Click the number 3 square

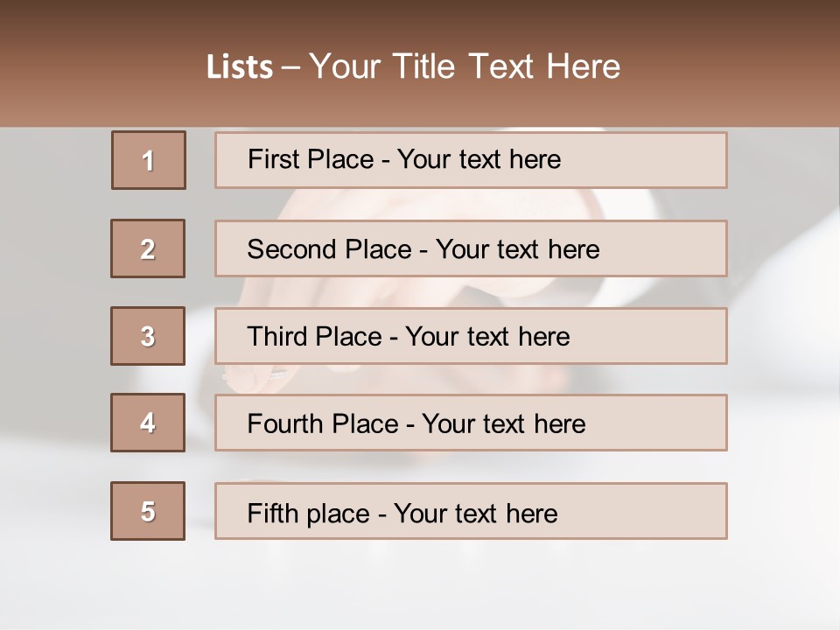pos(148,336)
